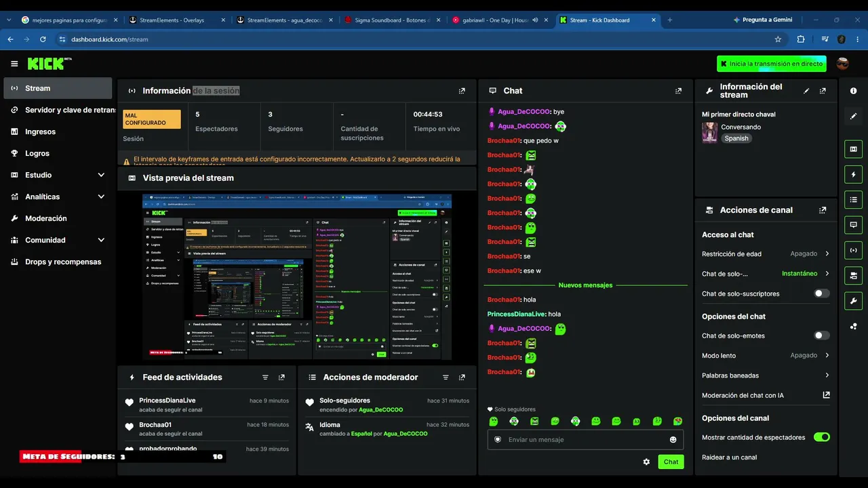This screenshot has width=868, height=488.
Task: Click the wrench icon in right sidebar
Action: [x=853, y=301]
